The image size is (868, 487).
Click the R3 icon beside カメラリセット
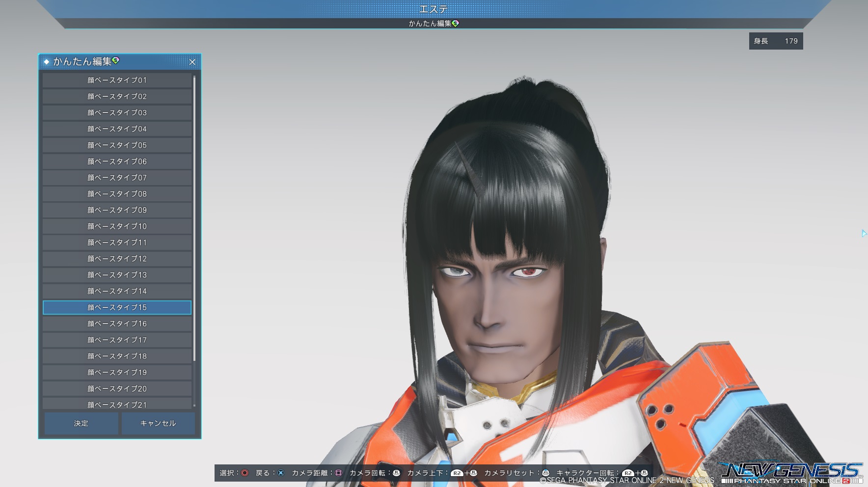click(x=545, y=473)
